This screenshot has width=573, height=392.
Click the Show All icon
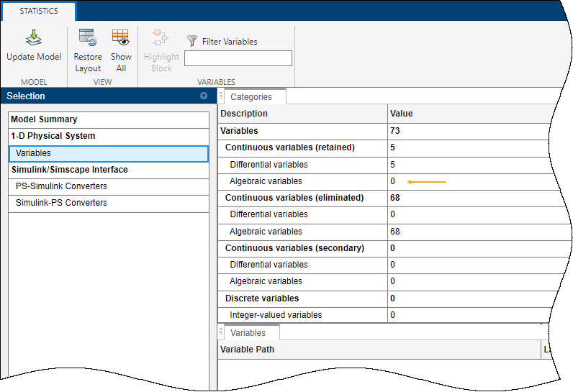click(x=120, y=37)
